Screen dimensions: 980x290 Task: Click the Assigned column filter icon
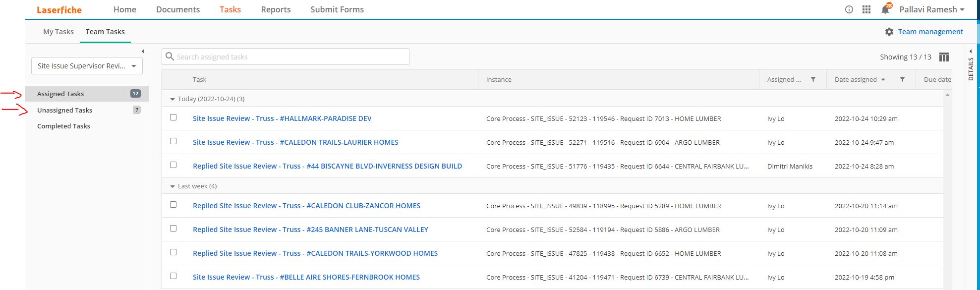pyautogui.click(x=813, y=79)
